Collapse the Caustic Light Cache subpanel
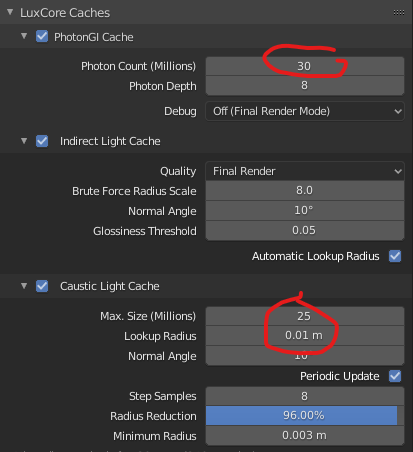 pyautogui.click(x=24, y=286)
